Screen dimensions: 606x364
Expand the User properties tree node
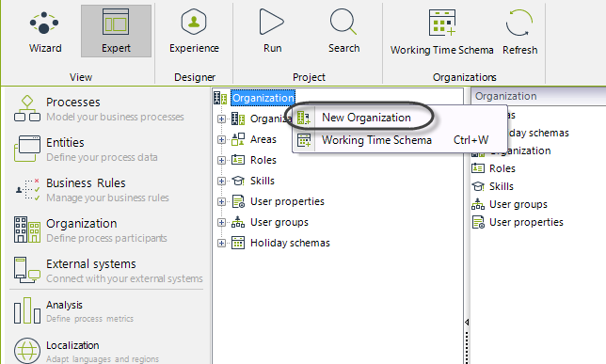(x=221, y=201)
